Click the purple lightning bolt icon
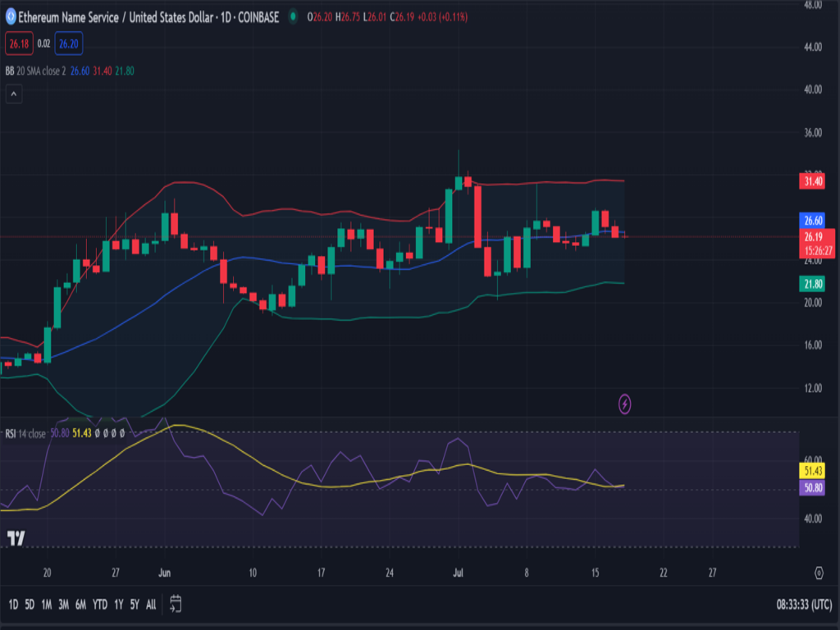The height and width of the screenshot is (630, 840). (625, 404)
